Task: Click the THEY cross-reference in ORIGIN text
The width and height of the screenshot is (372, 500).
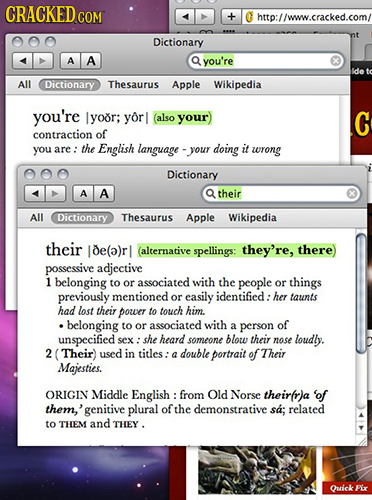Action: tap(126, 424)
